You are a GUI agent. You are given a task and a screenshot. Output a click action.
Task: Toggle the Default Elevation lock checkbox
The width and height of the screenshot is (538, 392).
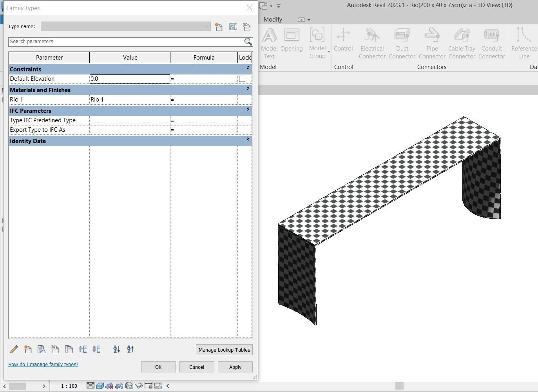tap(242, 79)
